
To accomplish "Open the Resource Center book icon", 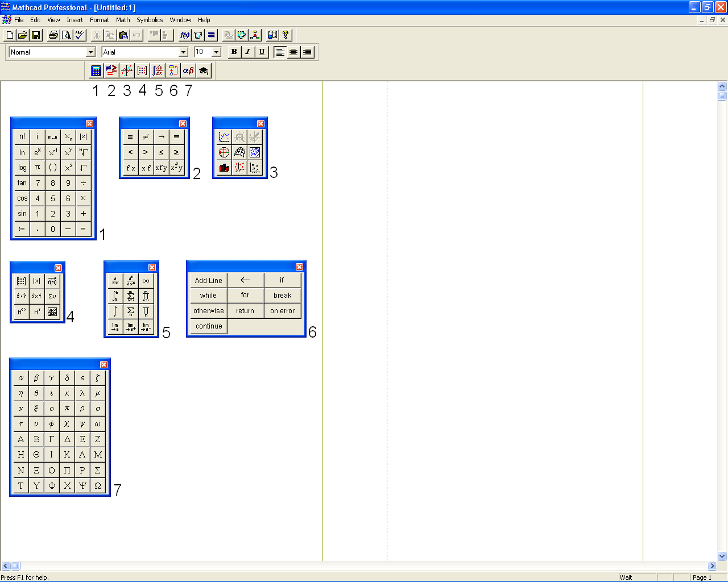I will tap(272, 35).
